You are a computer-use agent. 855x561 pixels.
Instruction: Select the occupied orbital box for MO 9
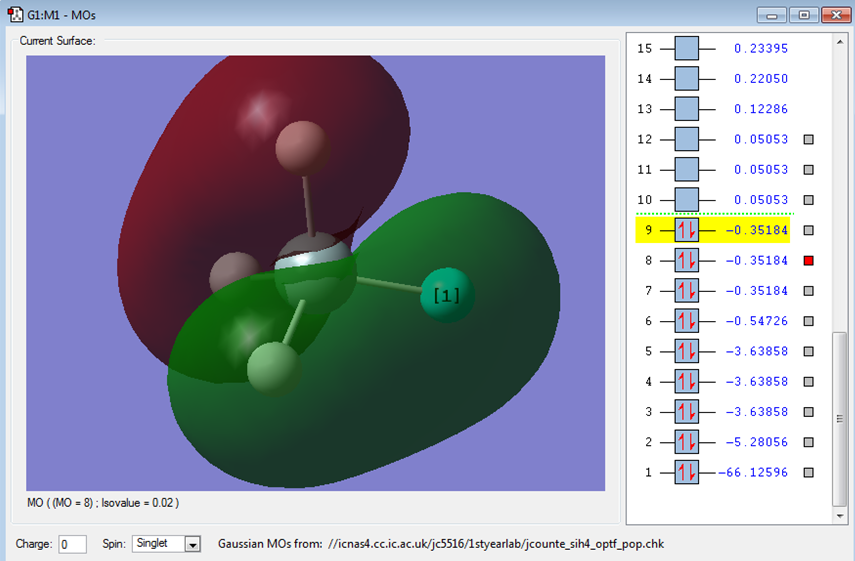pos(686,230)
